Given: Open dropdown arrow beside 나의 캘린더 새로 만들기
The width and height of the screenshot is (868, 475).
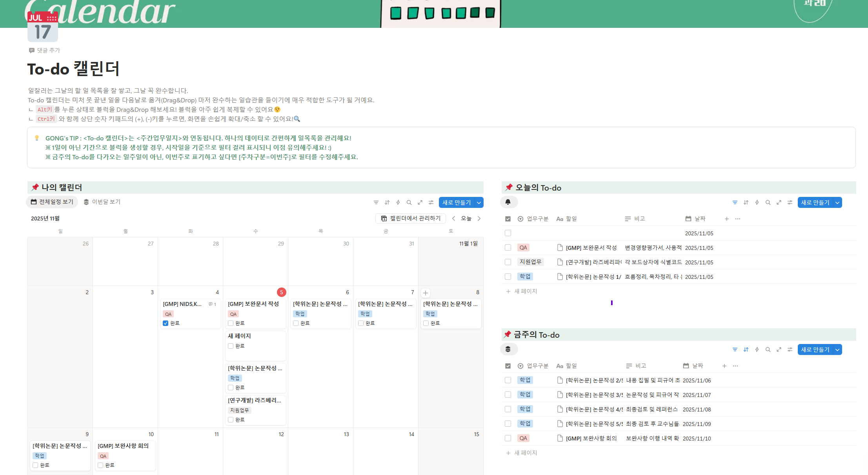Looking at the screenshot, I should pyautogui.click(x=479, y=202).
